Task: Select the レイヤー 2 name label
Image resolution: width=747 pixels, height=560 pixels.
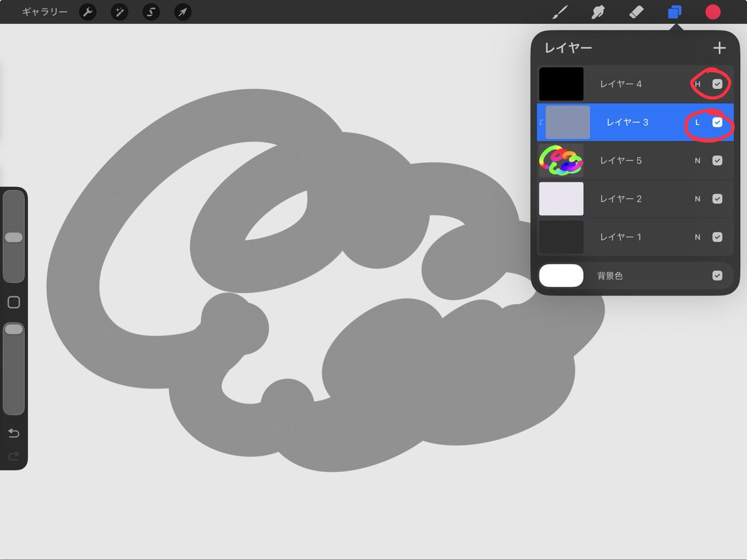Action: pos(621,199)
